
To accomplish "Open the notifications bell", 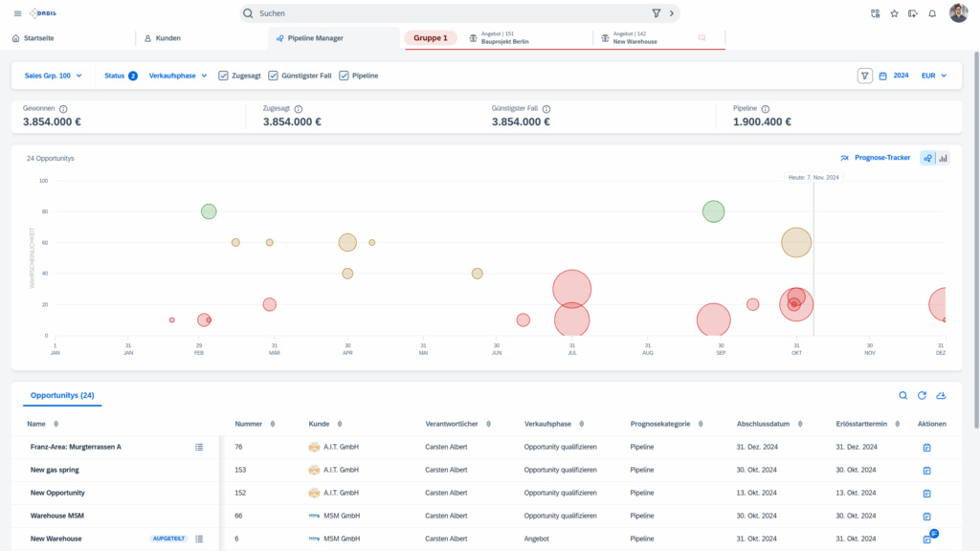I will coord(933,13).
